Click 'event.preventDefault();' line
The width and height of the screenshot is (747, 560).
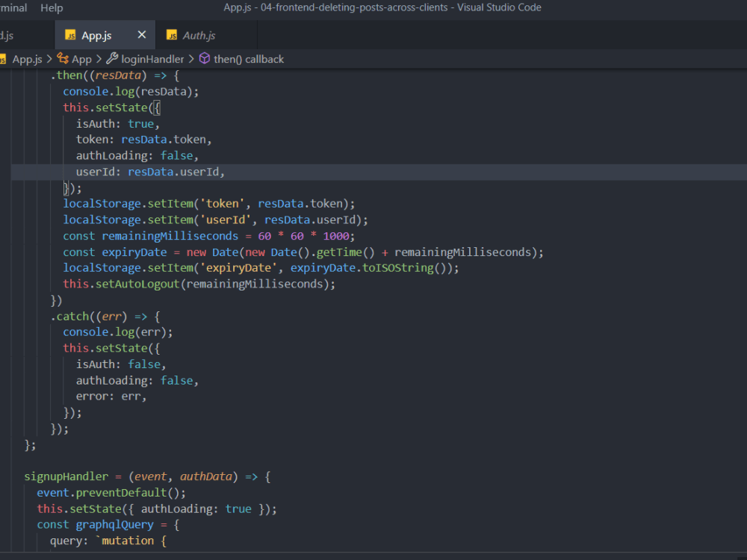[111, 493]
